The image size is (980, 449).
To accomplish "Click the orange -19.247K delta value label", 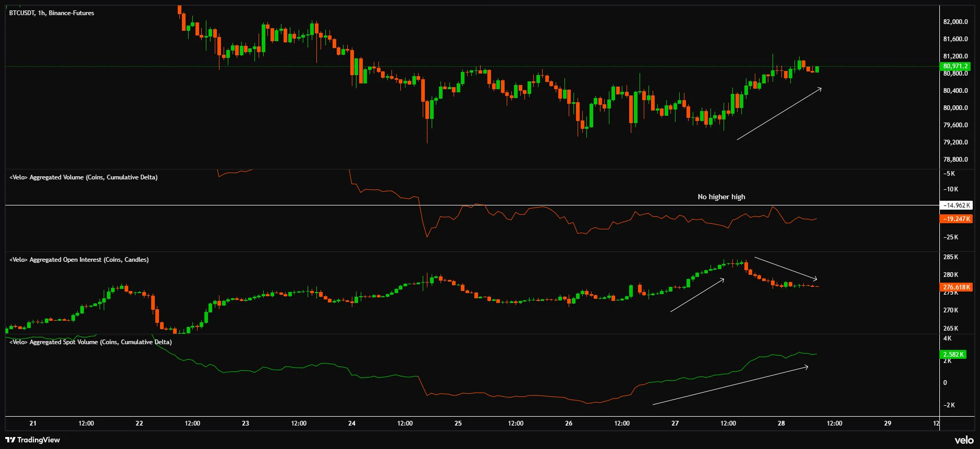I will [956, 219].
